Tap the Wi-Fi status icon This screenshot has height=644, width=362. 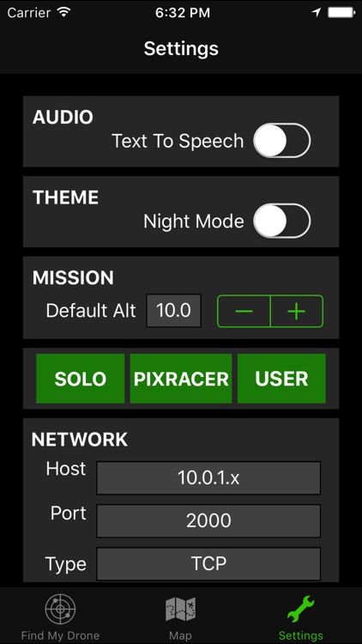63,12
